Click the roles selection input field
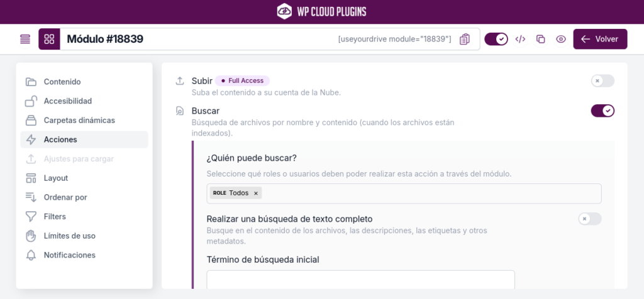This screenshot has height=299, width=644. 404,193
